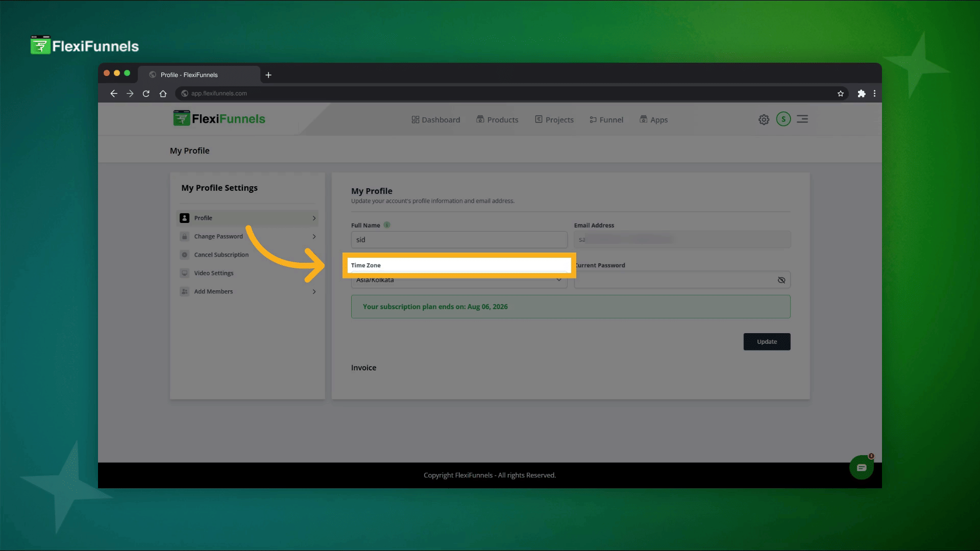This screenshot has height=551, width=980.
Task: Expand Change Password sidebar chevron
Action: (314, 236)
